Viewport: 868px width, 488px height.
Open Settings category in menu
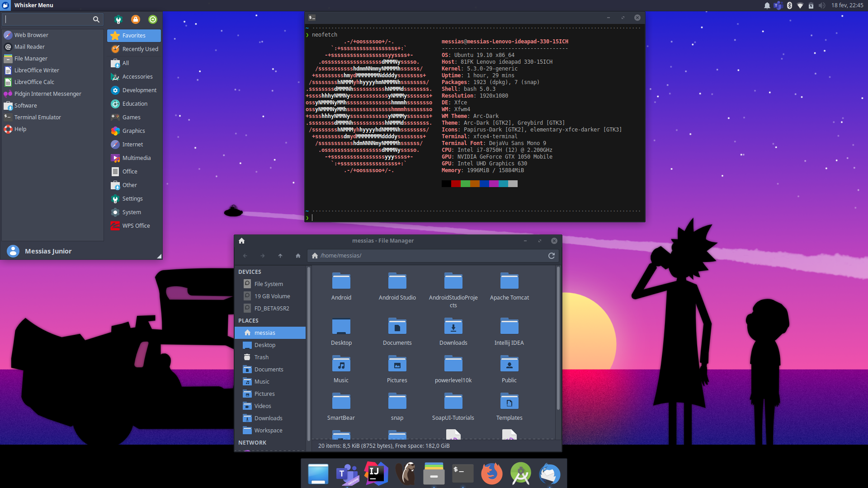click(x=134, y=198)
